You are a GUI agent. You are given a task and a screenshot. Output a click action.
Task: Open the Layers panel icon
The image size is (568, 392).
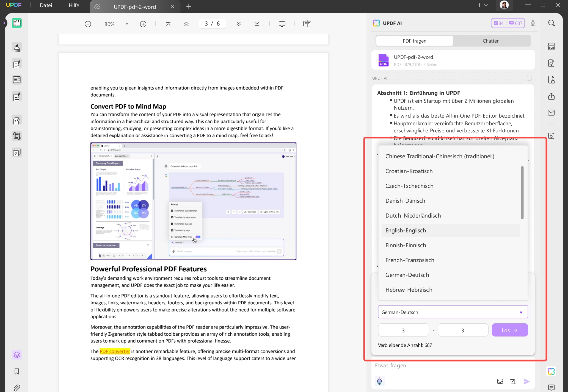point(17,355)
